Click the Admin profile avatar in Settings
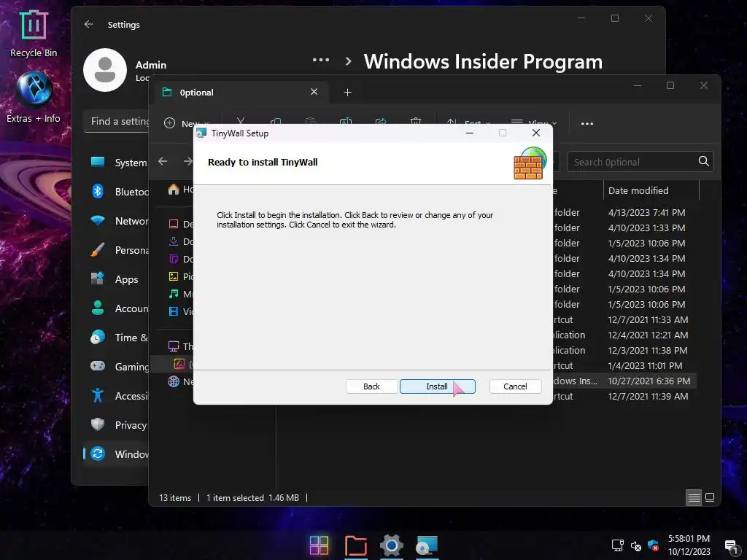Image resolution: width=747 pixels, height=560 pixels. (x=105, y=70)
